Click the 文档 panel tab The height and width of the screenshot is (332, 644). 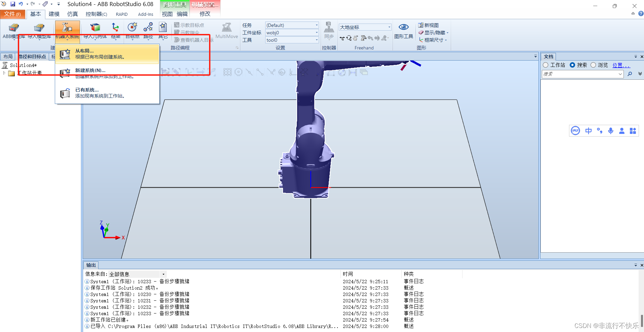click(x=549, y=57)
